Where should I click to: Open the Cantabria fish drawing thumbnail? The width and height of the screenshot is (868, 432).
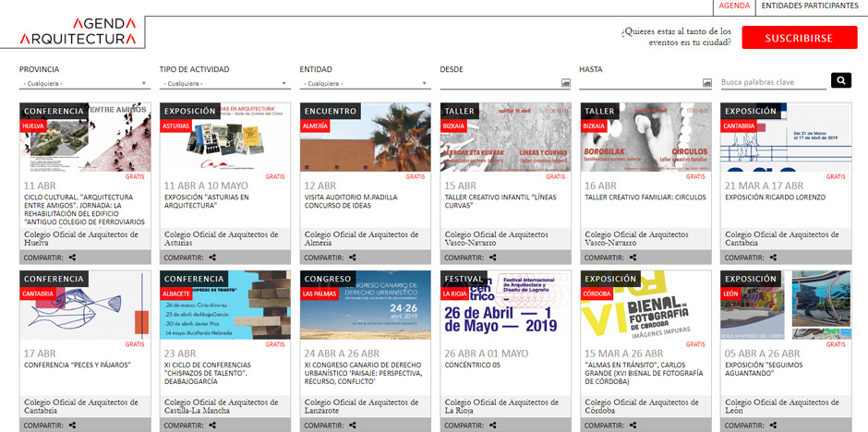coord(85,306)
